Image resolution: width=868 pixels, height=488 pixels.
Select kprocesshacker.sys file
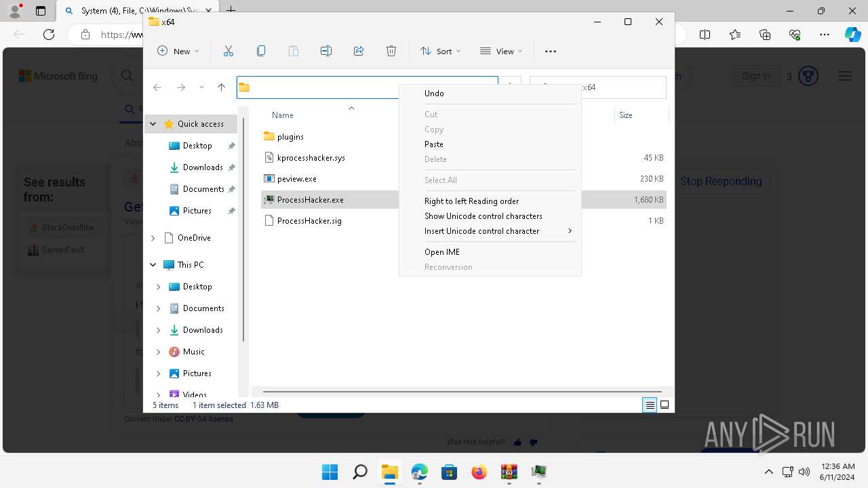[311, 158]
